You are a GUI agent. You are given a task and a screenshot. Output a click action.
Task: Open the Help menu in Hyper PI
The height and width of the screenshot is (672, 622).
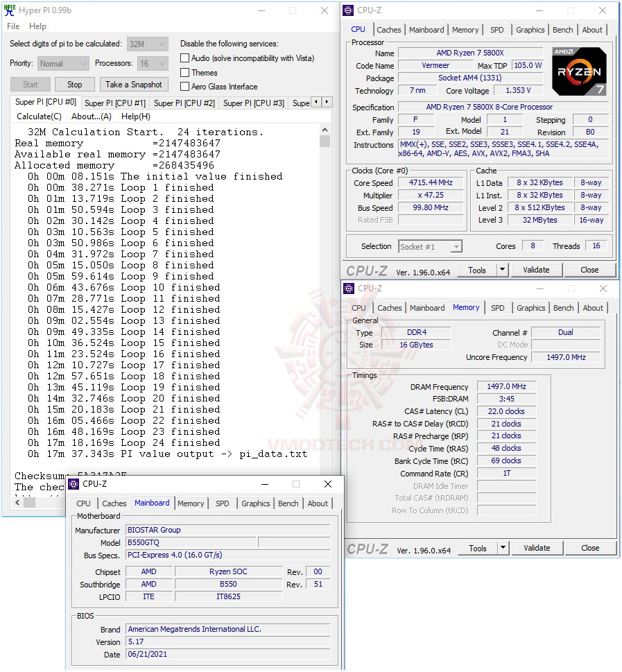pyautogui.click(x=37, y=26)
